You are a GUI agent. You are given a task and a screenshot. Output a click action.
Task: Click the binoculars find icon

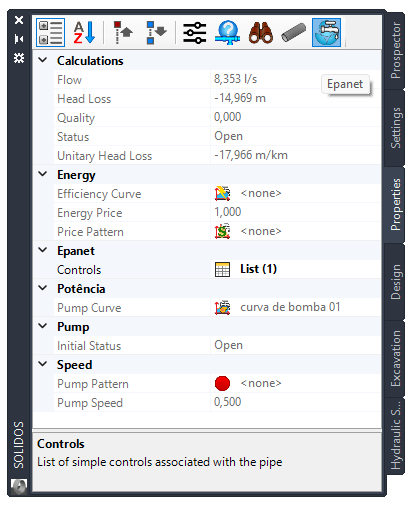click(261, 32)
